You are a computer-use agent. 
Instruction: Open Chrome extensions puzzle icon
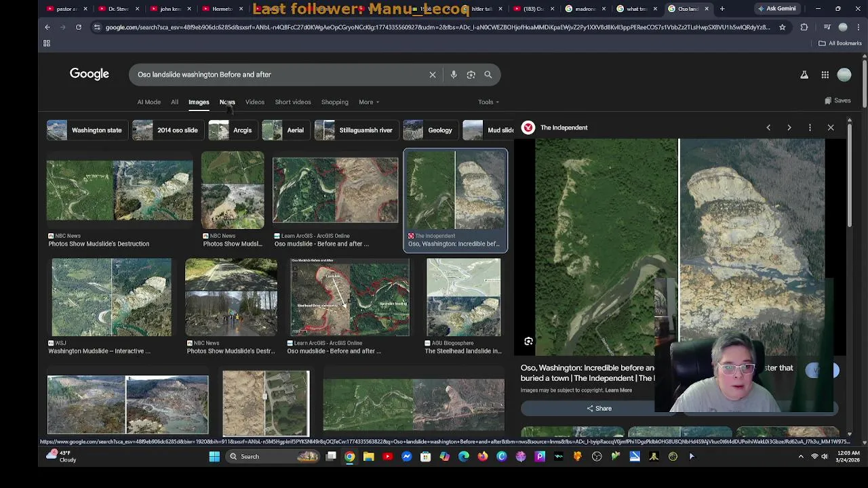(804, 27)
